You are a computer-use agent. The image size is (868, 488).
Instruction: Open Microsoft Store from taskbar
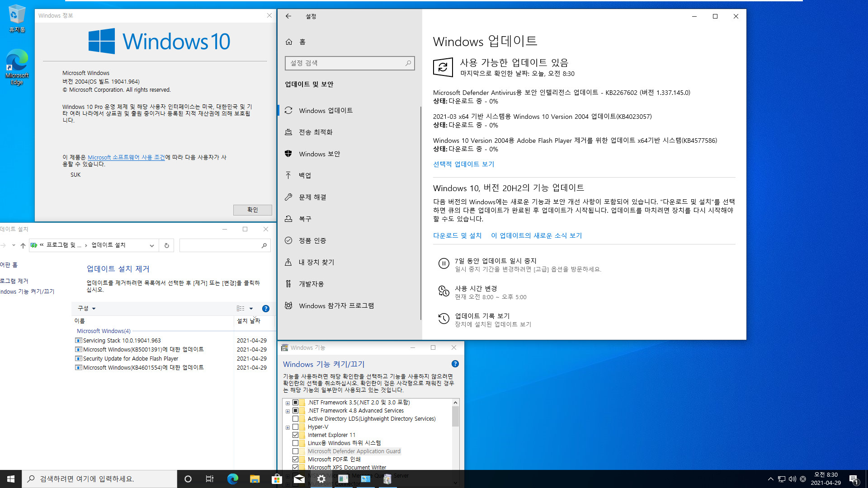point(277,479)
